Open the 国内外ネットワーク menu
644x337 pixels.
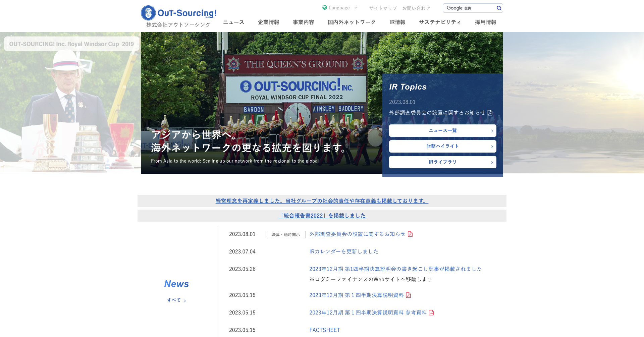tap(352, 22)
